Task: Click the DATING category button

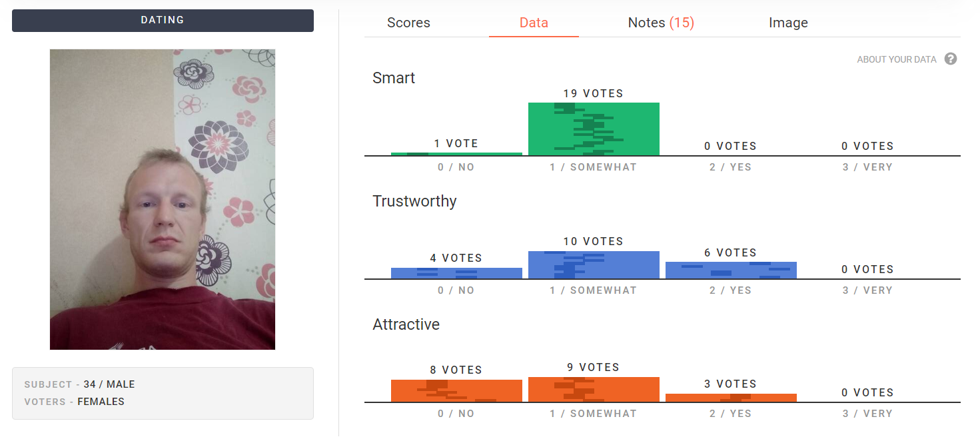Action: pos(163,20)
